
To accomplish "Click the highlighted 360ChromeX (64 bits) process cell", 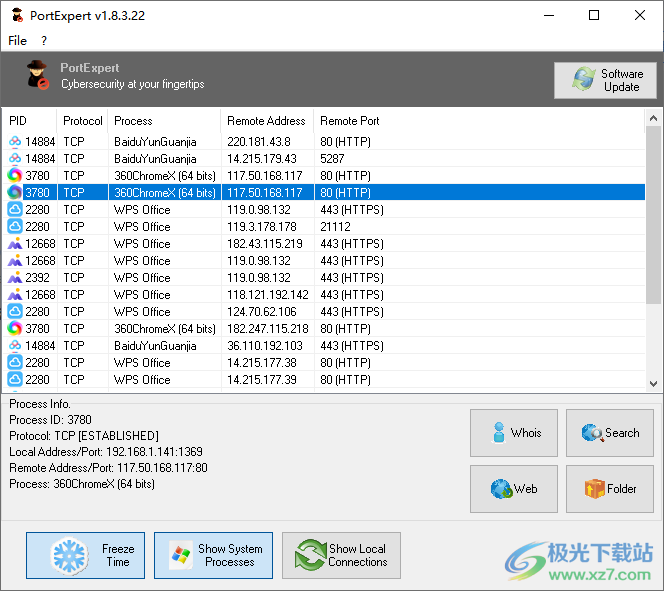I will tap(165, 193).
